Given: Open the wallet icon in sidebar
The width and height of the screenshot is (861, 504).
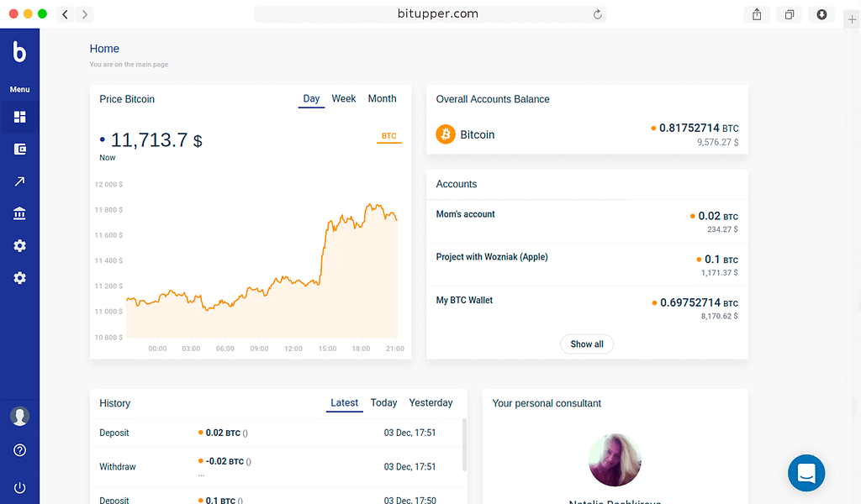Looking at the screenshot, I should point(20,150).
